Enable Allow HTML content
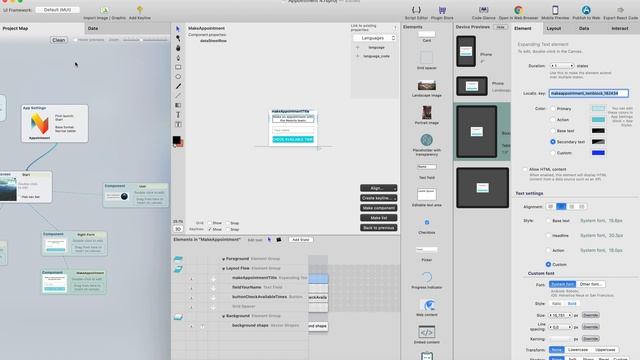Screen dimensions: 640x360 pyautogui.click(x=525, y=169)
